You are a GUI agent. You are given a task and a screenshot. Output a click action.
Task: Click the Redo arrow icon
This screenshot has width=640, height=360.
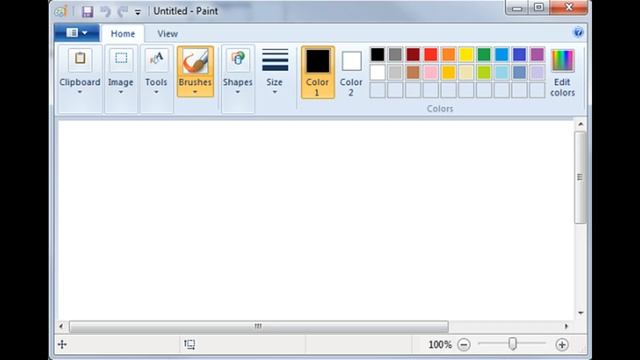coord(122,11)
